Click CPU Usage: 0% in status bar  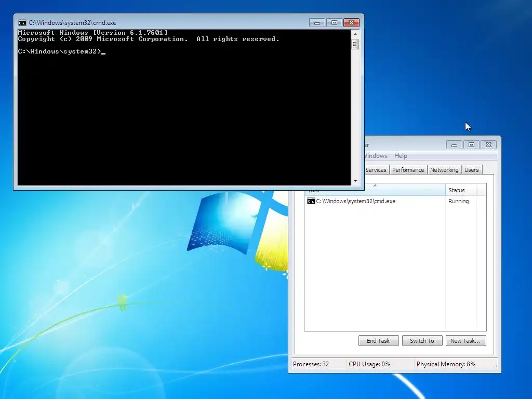click(369, 364)
